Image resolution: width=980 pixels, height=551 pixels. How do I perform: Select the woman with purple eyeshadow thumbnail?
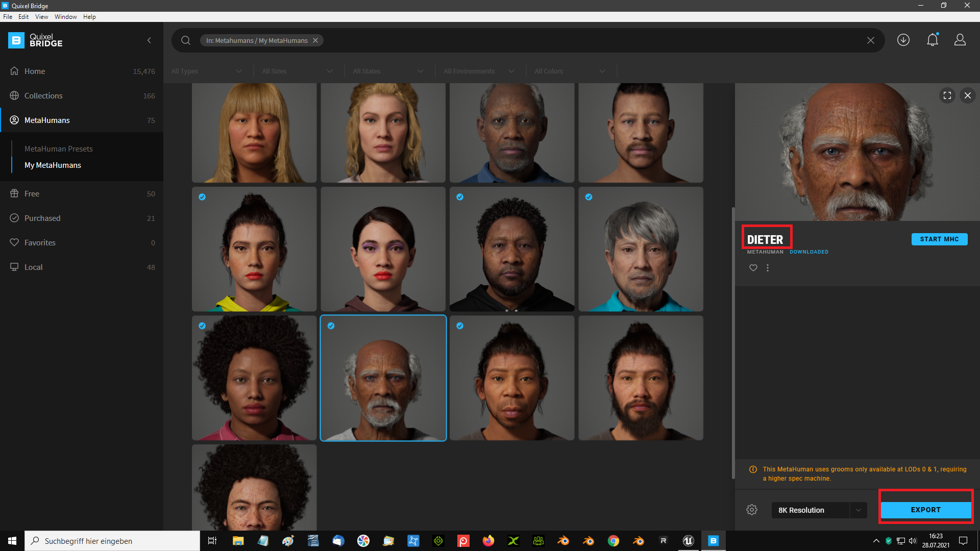coord(383,249)
